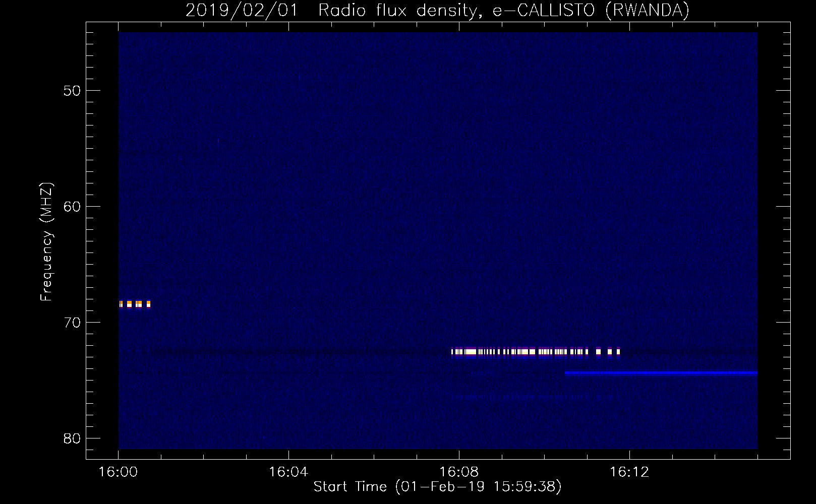This screenshot has width=816, height=504.
Task: Click the bright burst near 68 MHz at 16:00
Action: click(x=135, y=304)
